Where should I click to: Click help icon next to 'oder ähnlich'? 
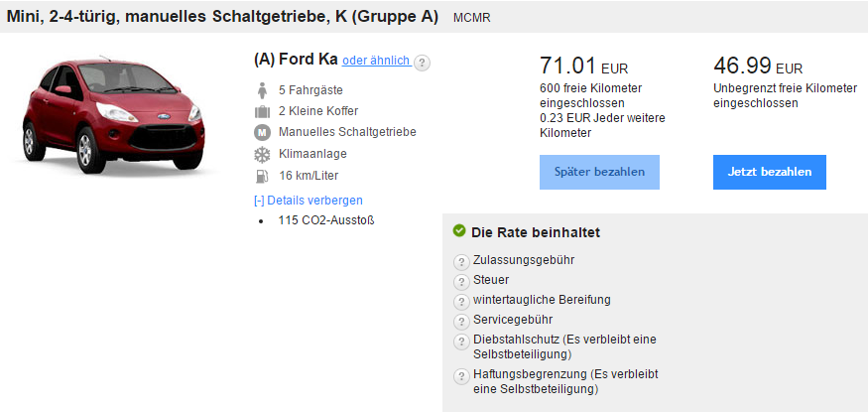pos(422,63)
